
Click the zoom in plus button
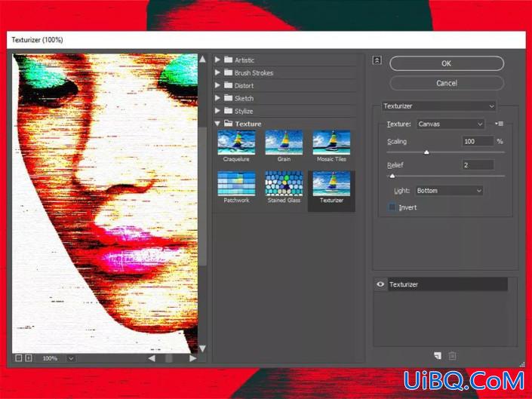click(29, 358)
